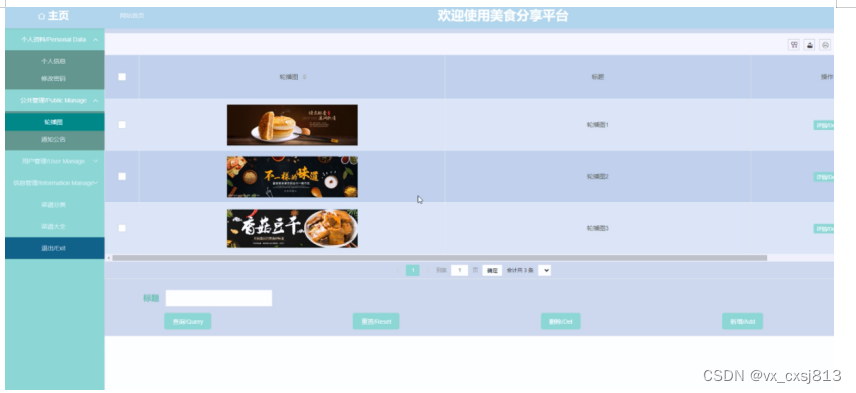Click the 不一样的味道 banner thumbnail
This screenshot has width=856, height=393.
click(292, 177)
